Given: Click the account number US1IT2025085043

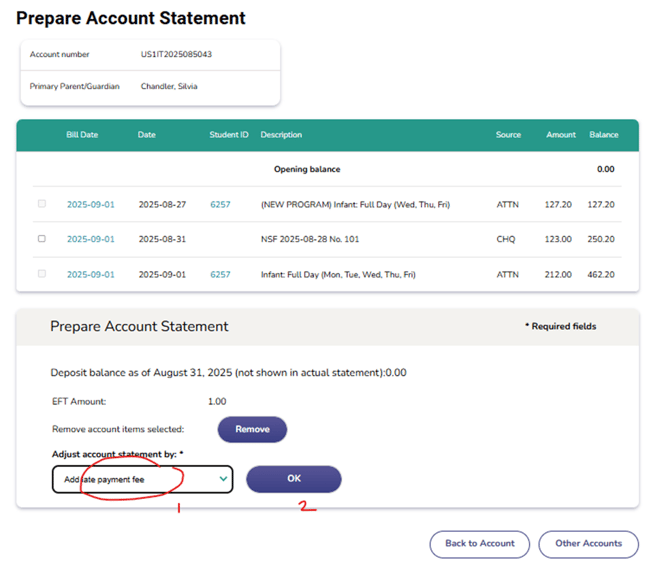Looking at the screenshot, I should tap(176, 54).
